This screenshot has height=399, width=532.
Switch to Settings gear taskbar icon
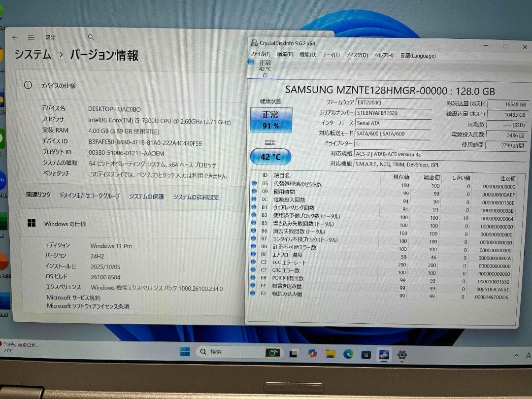pyautogui.click(x=402, y=355)
